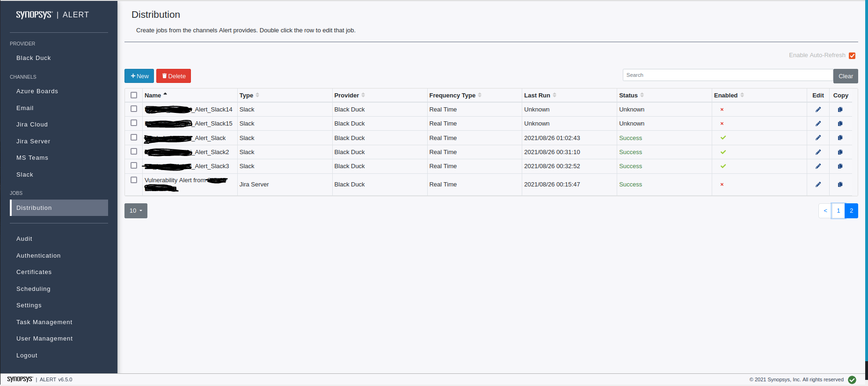Copy the Jira Server job
Image resolution: width=868 pixels, height=386 pixels.
tap(840, 185)
